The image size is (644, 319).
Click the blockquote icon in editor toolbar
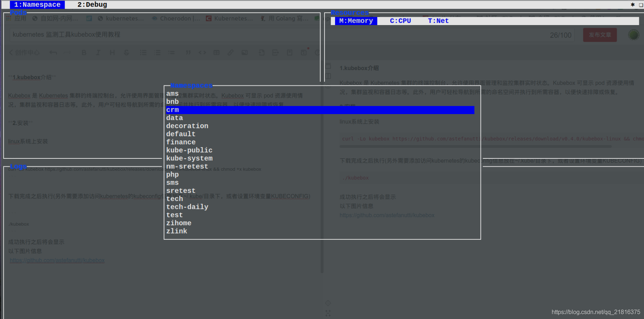click(x=188, y=53)
